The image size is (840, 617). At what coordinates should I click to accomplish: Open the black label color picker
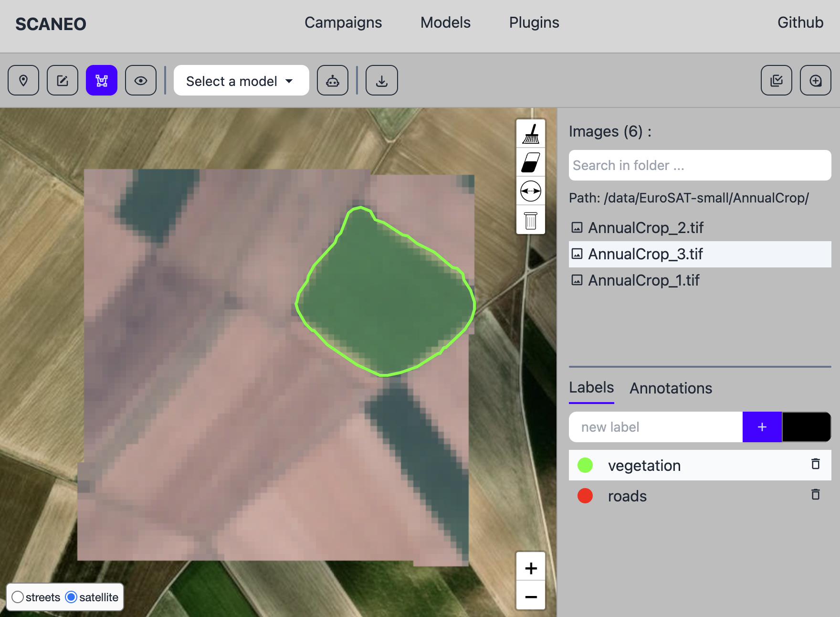tap(806, 427)
